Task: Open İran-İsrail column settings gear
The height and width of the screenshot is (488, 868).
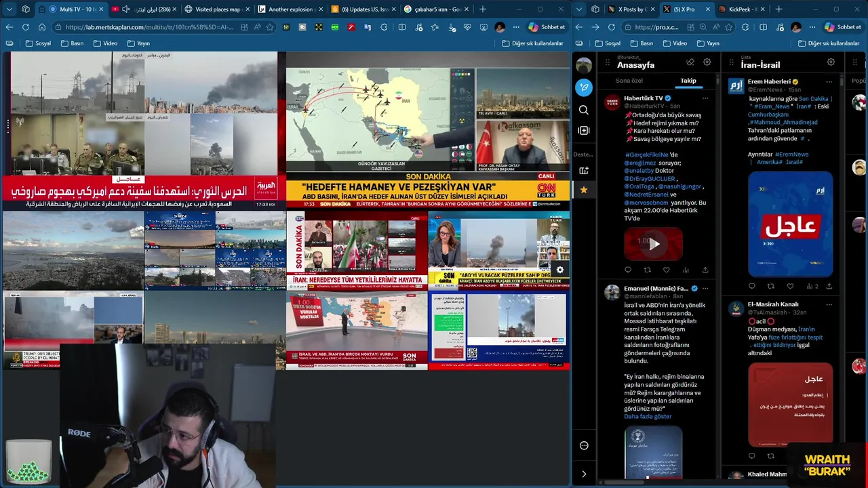Action: pyautogui.click(x=831, y=62)
